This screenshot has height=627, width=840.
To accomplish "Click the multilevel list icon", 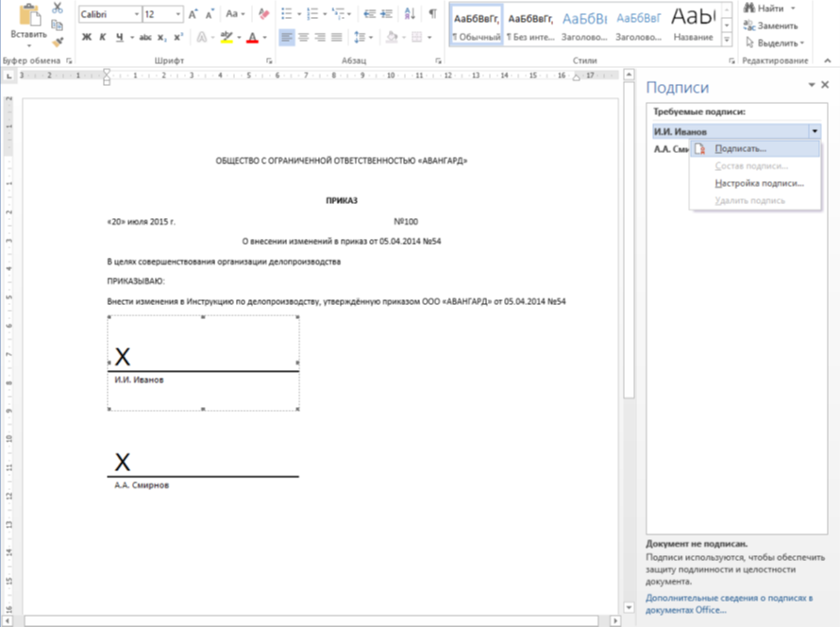I will click(x=338, y=14).
